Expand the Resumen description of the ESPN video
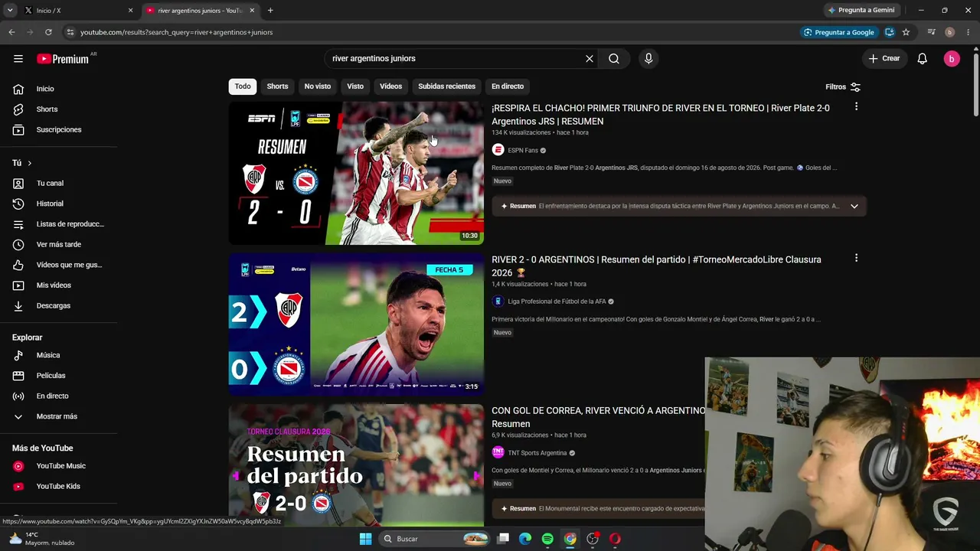The image size is (980, 551). 854,206
